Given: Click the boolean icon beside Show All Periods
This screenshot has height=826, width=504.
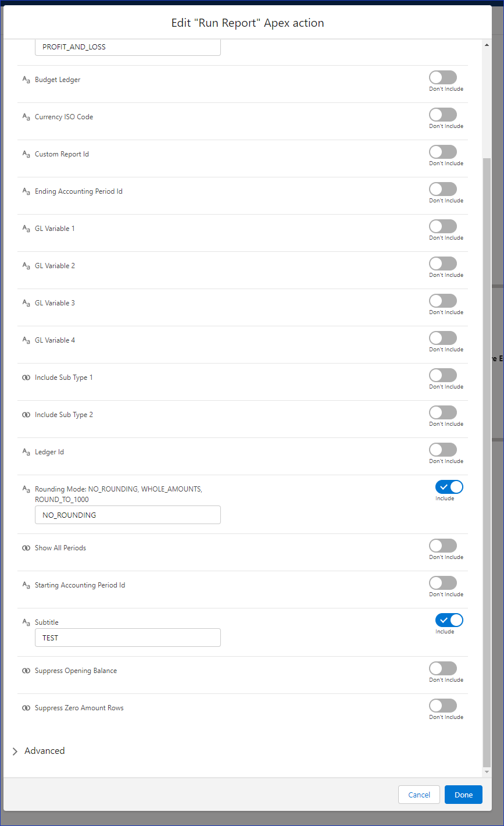Looking at the screenshot, I should pos(26,548).
